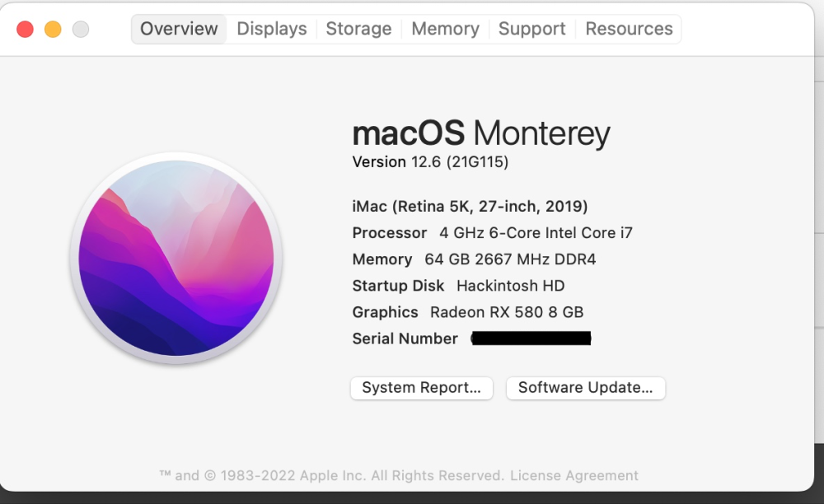Select the Memory tab
824x504 pixels.
pyautogui.click(x=445, y=29)
